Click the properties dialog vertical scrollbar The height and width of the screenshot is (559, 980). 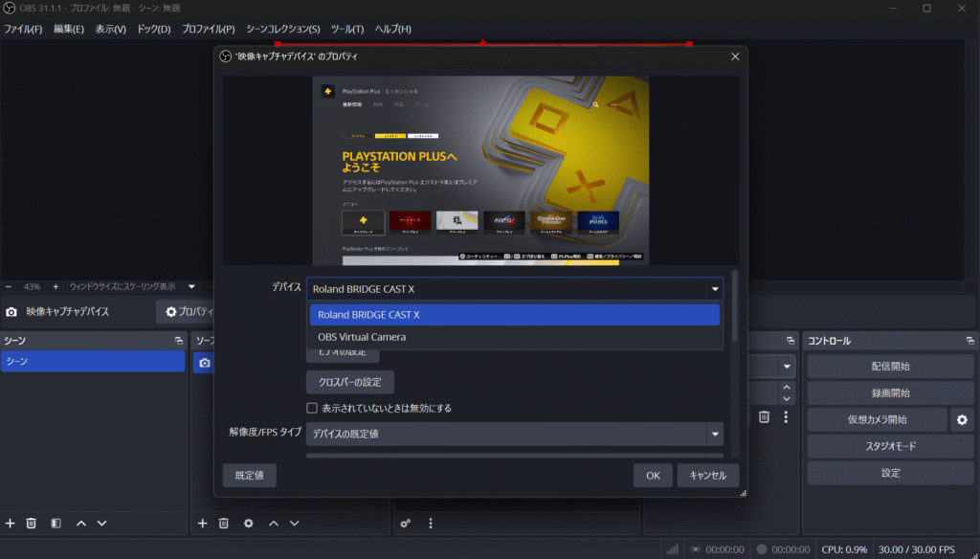pos(735,306)
